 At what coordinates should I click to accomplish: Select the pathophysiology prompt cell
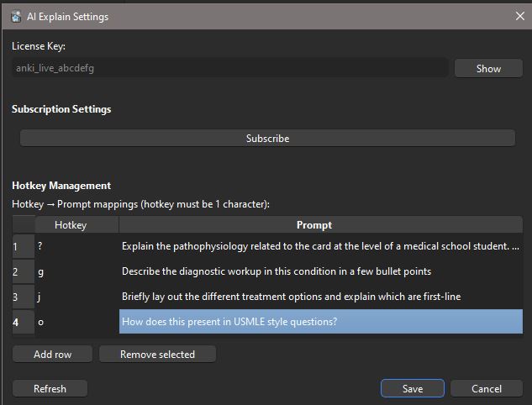click(x=320, y=246)
